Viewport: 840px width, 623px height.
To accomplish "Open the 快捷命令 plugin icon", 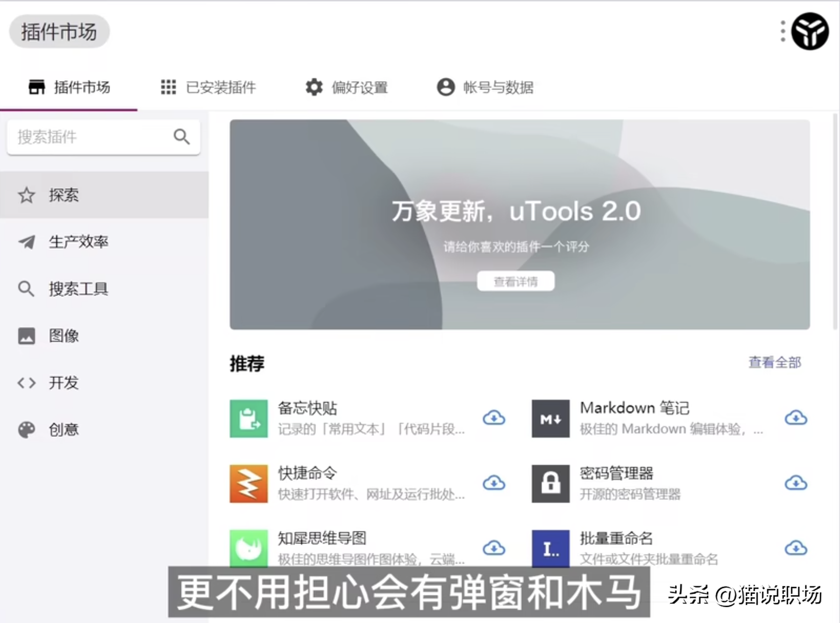I will 249,483.
